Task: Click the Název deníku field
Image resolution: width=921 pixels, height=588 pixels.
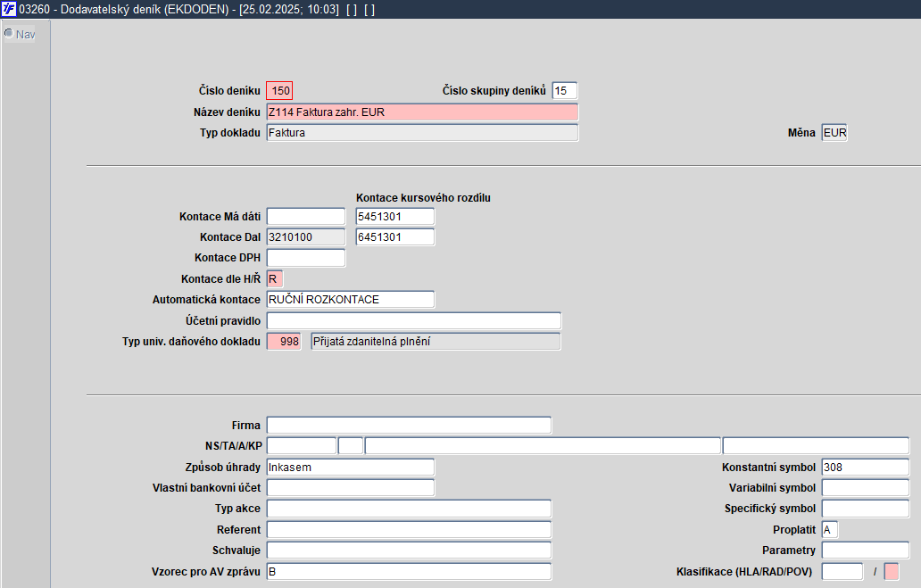Action: pos(422,112)
